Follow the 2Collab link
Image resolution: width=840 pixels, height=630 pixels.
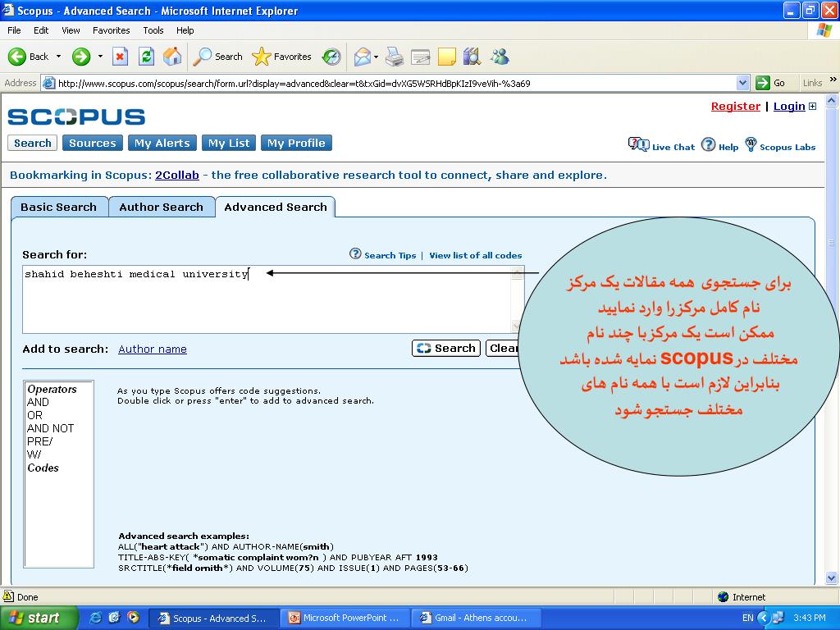tap(177, 176)
